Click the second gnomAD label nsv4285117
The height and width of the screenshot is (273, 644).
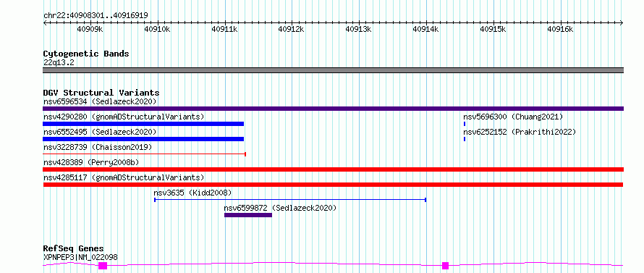[x=124, y=177]
